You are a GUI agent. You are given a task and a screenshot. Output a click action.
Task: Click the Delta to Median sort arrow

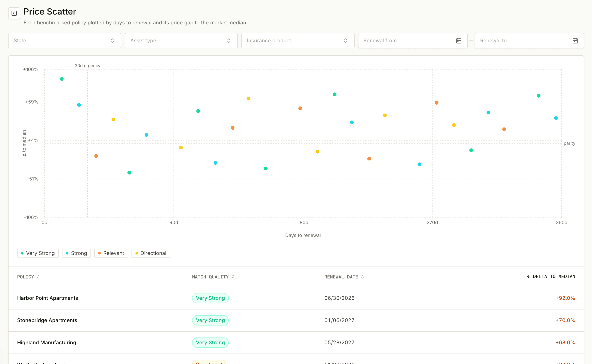[x=528, y=276]
